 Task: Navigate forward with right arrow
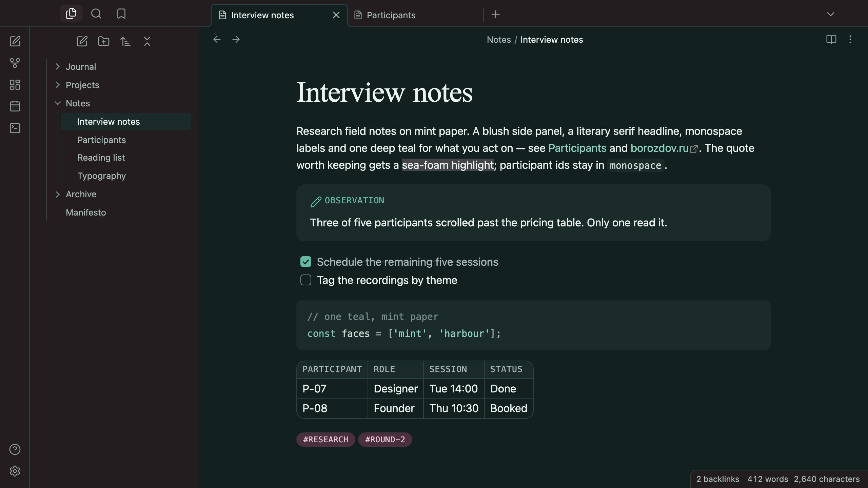coord(236,40)
